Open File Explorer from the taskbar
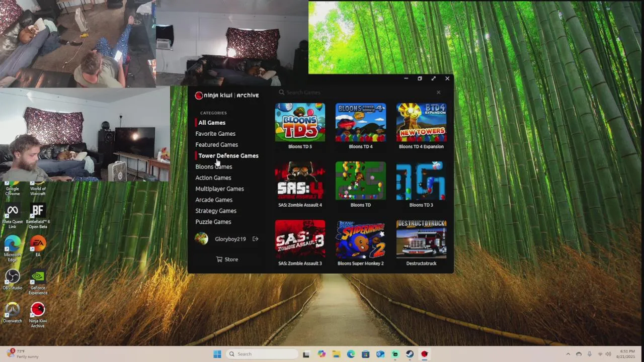The width and height of the screenshot is (644, 362). coord(336,354)
